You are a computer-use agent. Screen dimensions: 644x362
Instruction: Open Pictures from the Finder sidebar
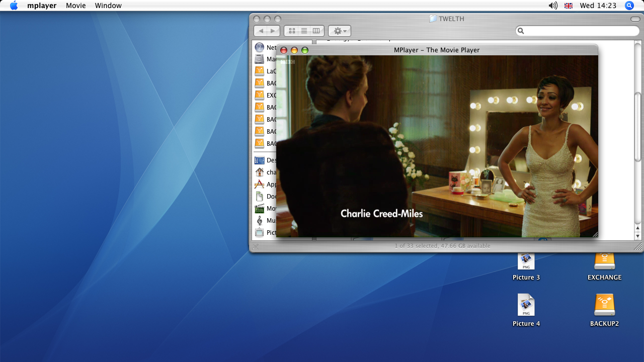(266, 232)
